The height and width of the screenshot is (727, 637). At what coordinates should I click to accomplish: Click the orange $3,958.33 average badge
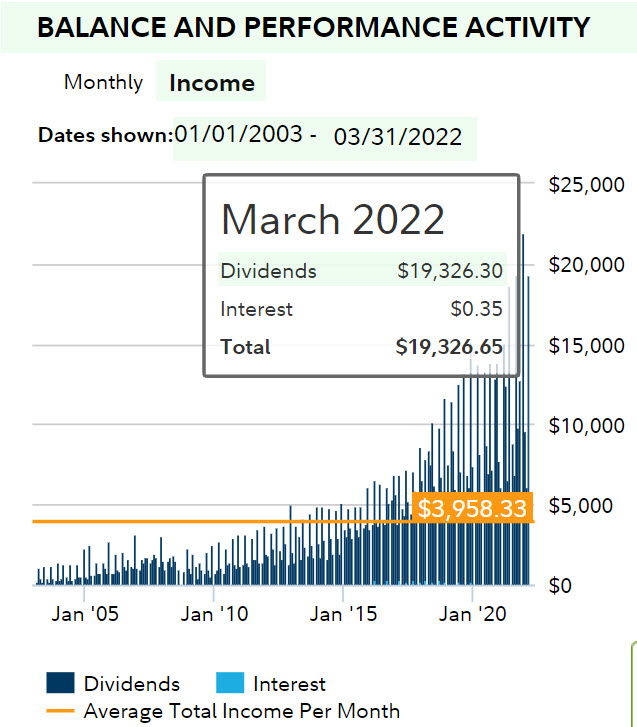point(472,509)
